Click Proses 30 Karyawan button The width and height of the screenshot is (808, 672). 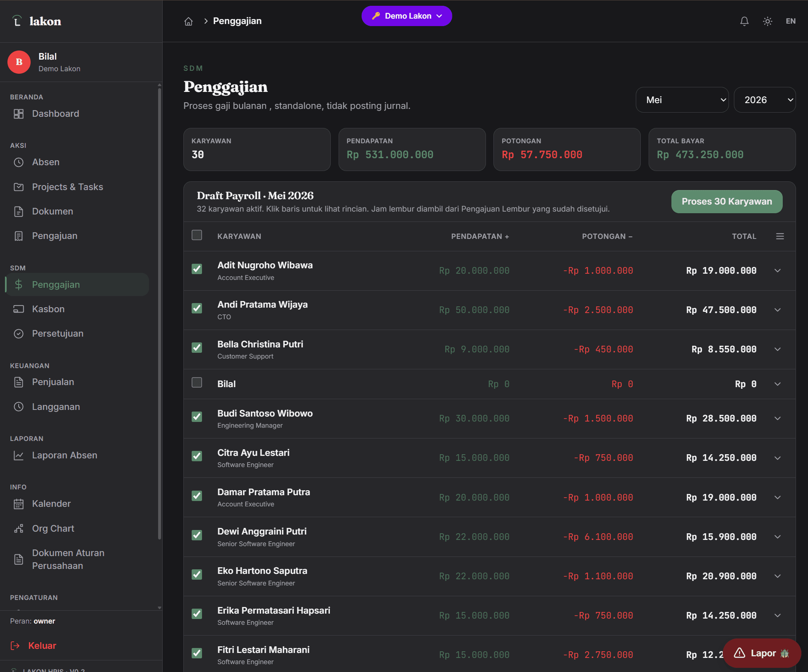[727, 202]
